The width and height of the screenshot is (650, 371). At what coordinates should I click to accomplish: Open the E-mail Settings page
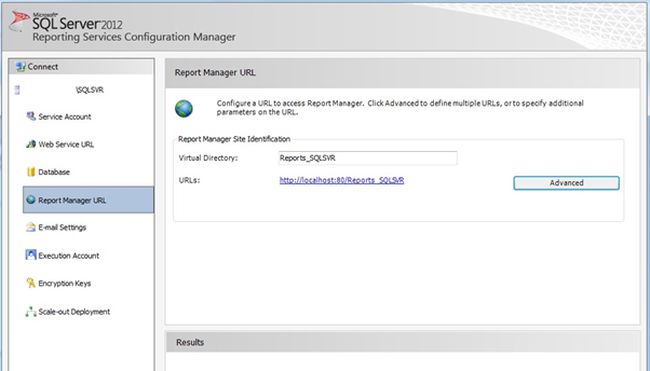(x=62, y=228)
